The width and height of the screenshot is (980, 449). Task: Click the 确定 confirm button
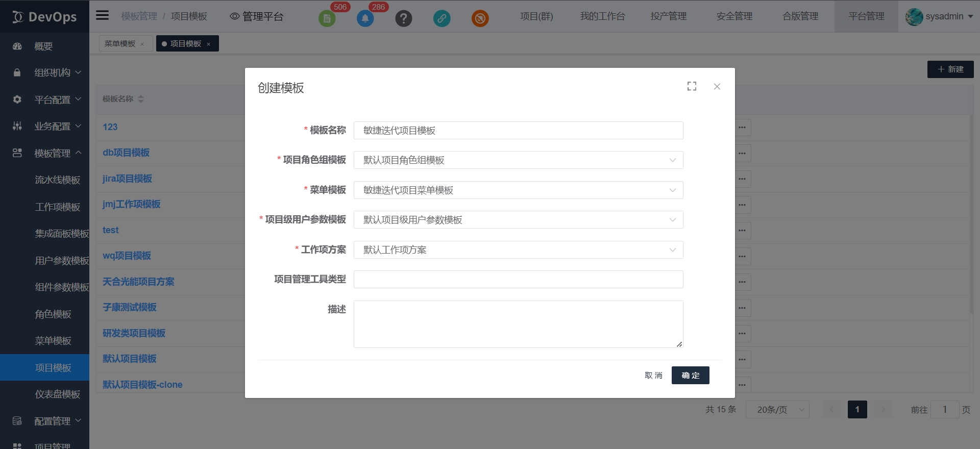pos(690,376)
